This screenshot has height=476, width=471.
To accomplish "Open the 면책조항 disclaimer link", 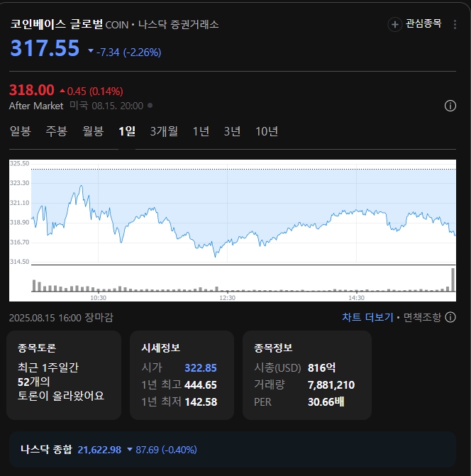I will point(422,317).
